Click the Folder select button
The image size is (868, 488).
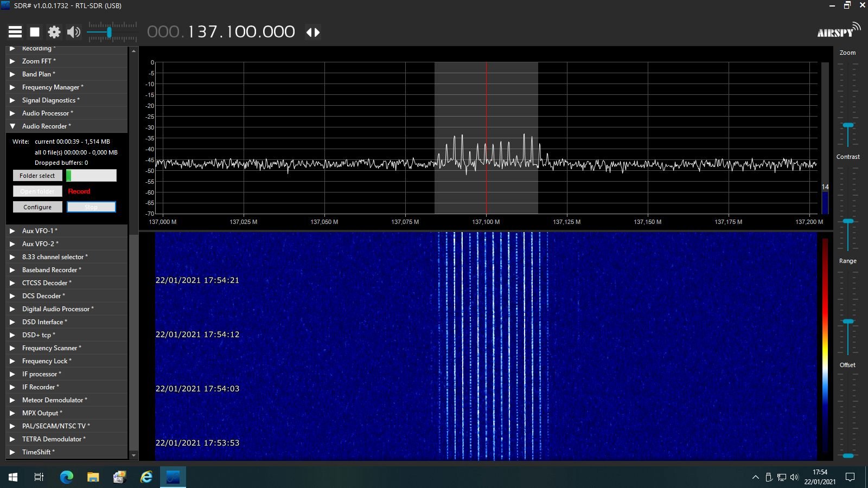pos(37,176)
